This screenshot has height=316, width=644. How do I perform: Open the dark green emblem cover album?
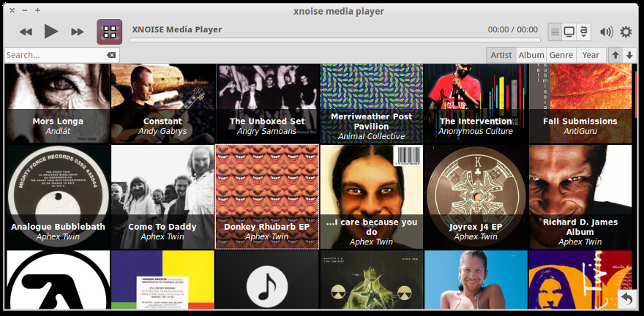tap(372, 279)
